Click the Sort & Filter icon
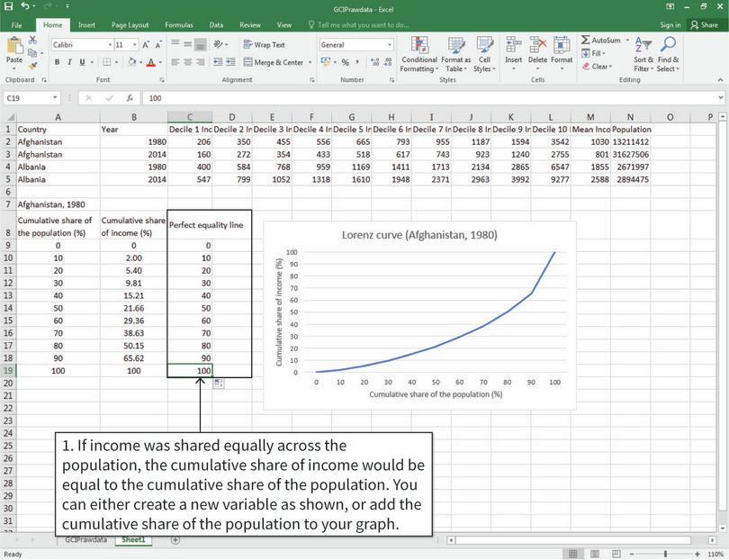729x560 pixels. (x=643, y=54)
